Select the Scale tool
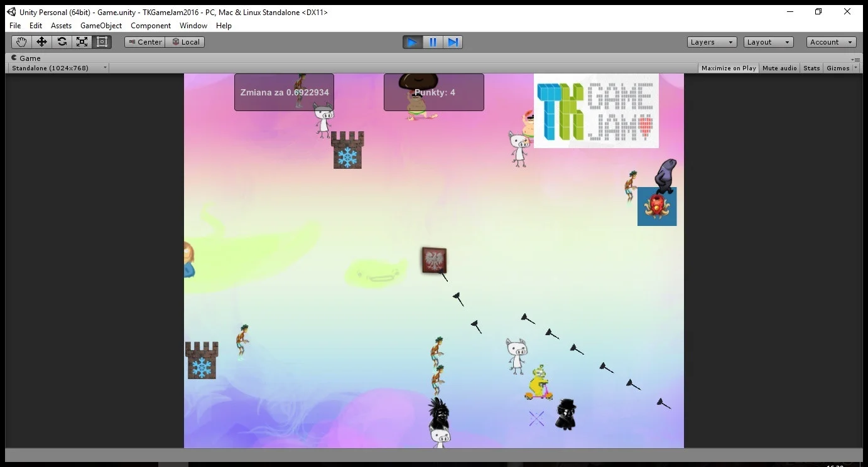The image size is (868, 467). tap(82, 42)
